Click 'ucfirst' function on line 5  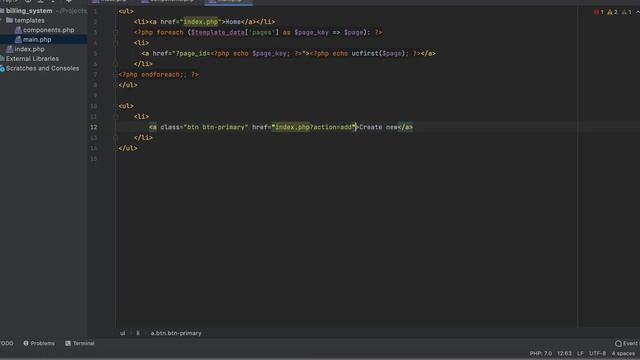365,53
